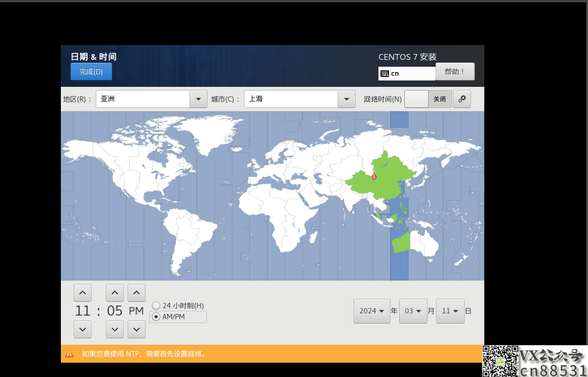Image resolution: width=588 pixels, height=377 pixels.
Task: Click the 如果您要使用 NTP warning message
Action: 143,354
